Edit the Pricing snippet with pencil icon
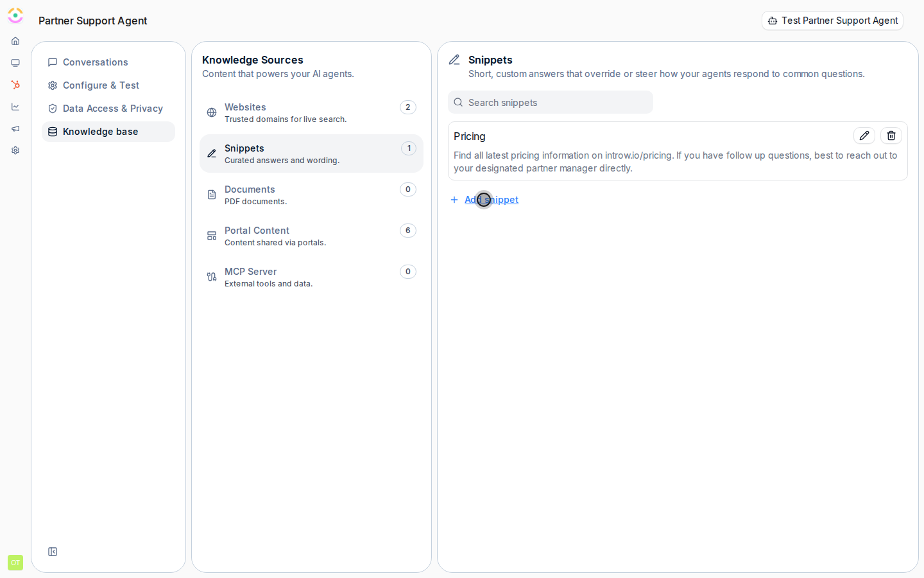 [864, 136]
